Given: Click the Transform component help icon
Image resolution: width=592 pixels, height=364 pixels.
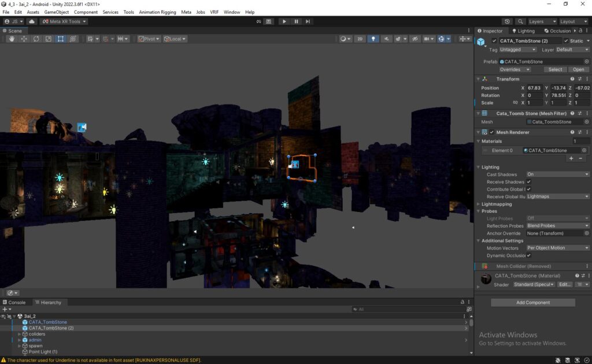Looking at the screenshot, I should (x=572, y=79).
